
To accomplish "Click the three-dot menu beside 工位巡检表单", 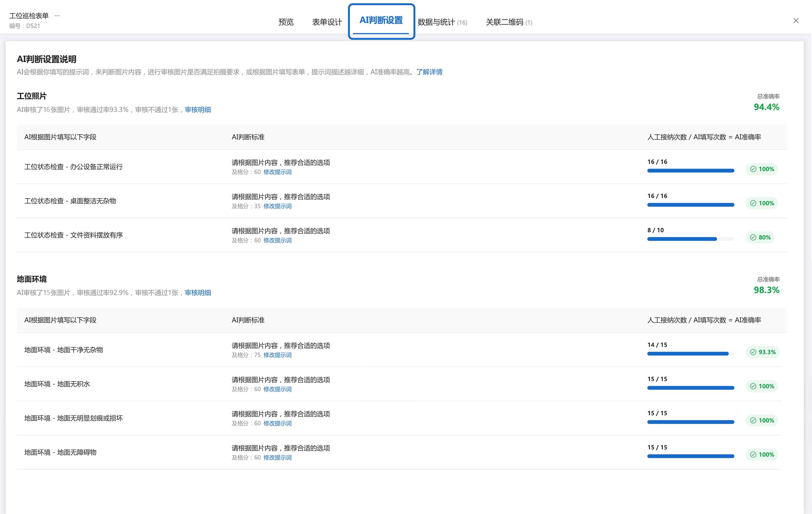I will click(x=57, y=15).
